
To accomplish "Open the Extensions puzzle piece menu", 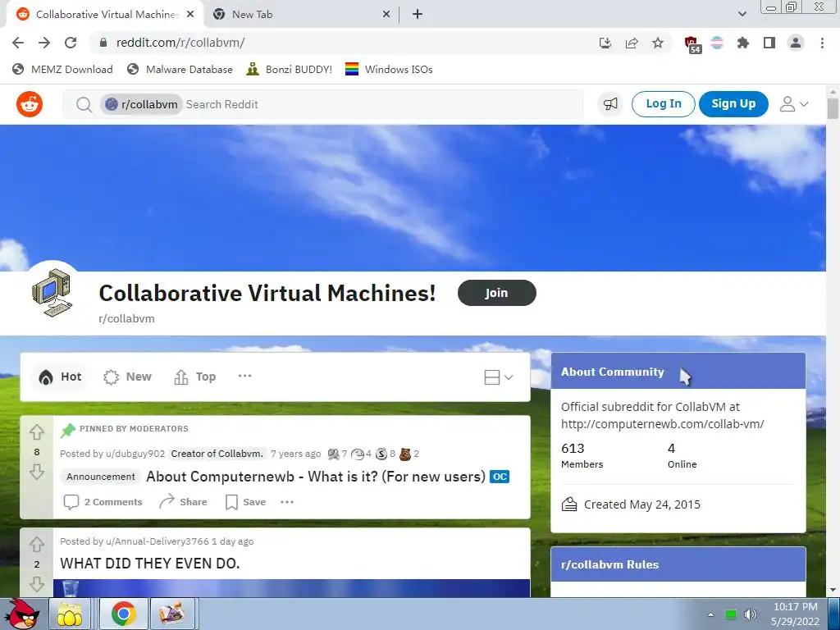I will tap(742, 43).
